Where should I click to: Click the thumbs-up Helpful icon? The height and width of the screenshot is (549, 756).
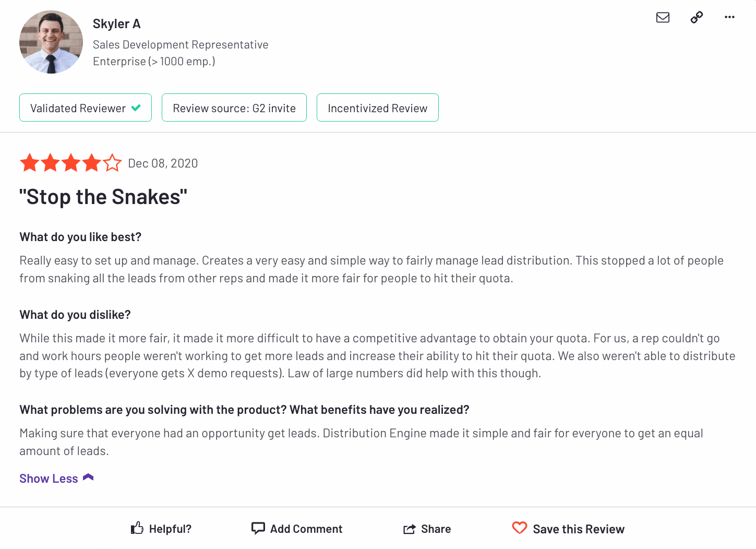137,529
